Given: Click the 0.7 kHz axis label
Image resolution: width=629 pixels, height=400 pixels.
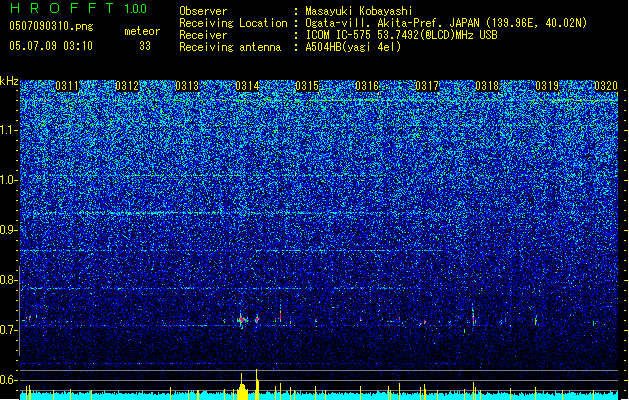Looking at the screenshot, I should click(x=8, y=330).
